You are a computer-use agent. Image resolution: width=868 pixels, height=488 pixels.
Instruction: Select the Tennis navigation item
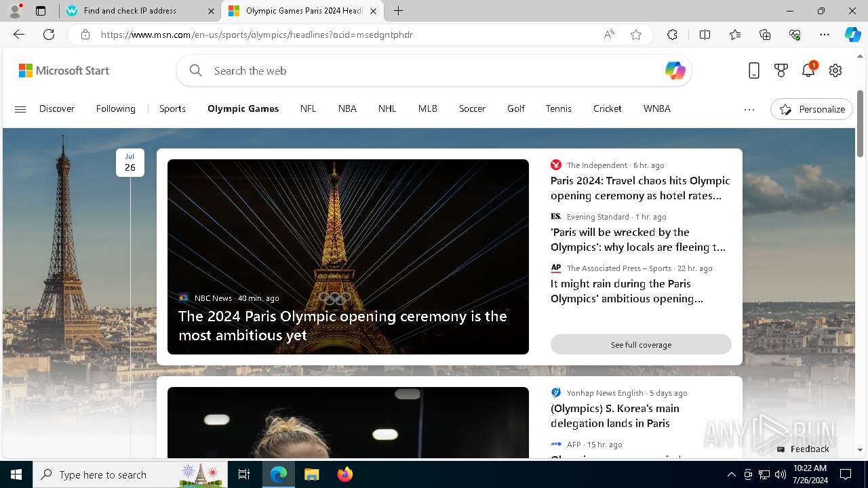(559, 108)
